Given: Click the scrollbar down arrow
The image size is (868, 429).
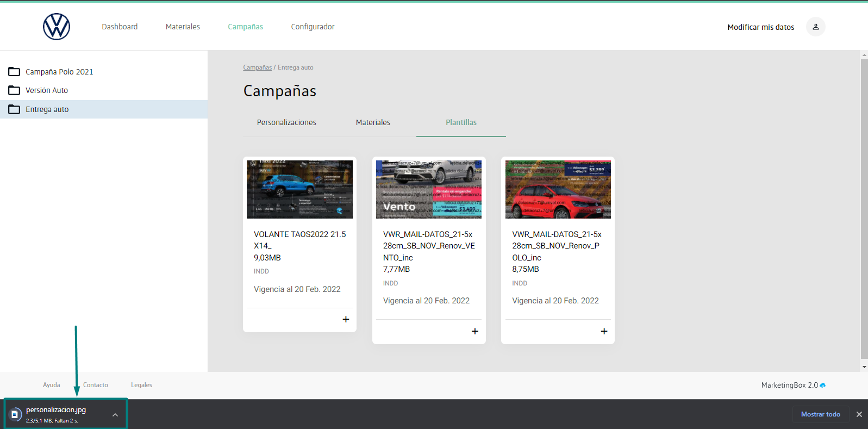Looking at the screenshot, I should coord(864,367).
